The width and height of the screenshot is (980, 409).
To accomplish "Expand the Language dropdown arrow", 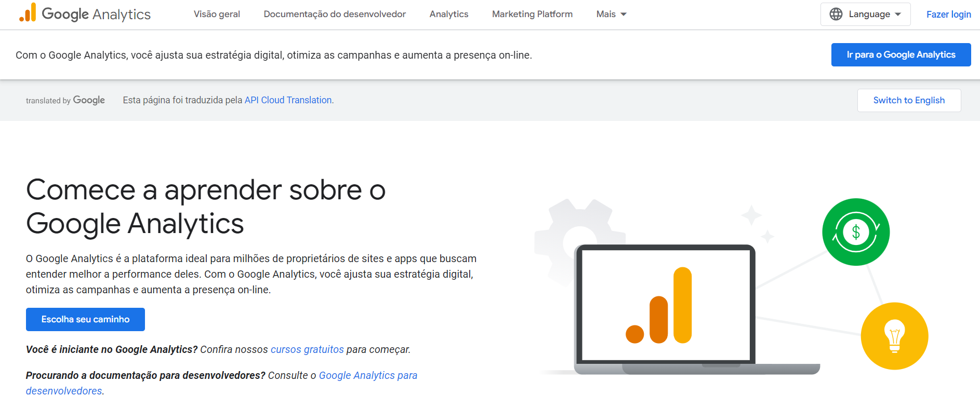I will click(x=898, y=14).
